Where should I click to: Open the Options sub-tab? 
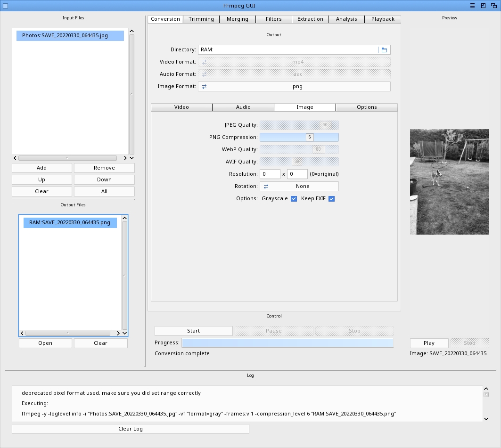(367, 107)
